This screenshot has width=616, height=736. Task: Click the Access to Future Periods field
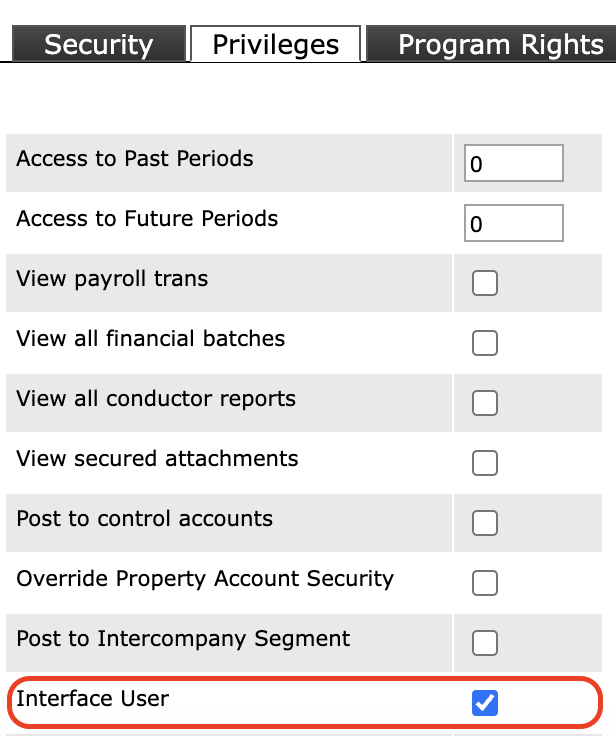(x=514, y=224)
